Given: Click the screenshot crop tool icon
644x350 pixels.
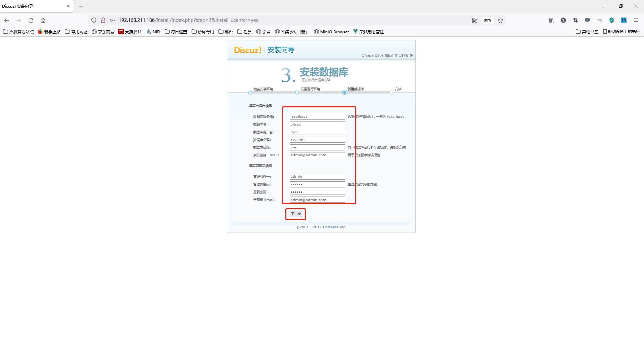Looking at the screenshot, I should coord(575,20).
